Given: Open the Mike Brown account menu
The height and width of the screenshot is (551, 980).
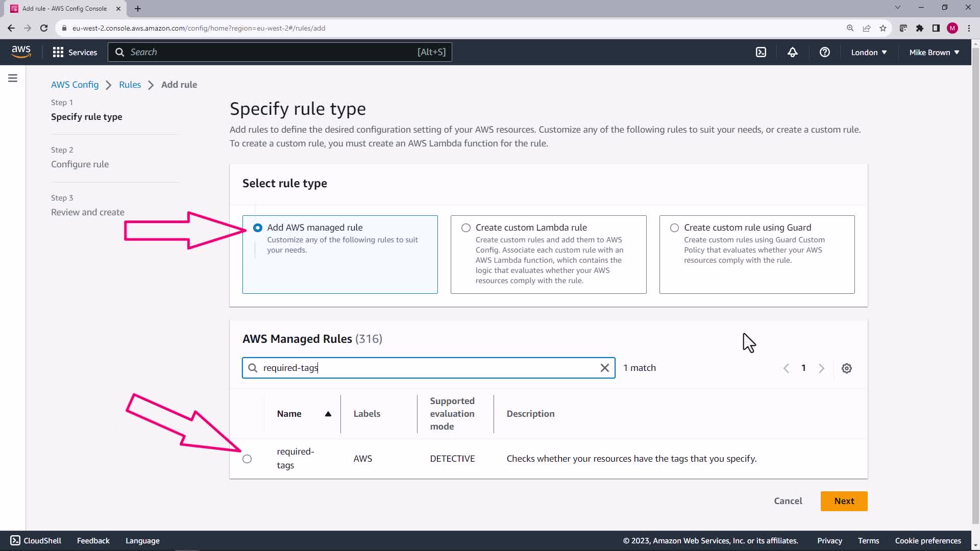Looking at the screenshot, I should coord(934,52).
